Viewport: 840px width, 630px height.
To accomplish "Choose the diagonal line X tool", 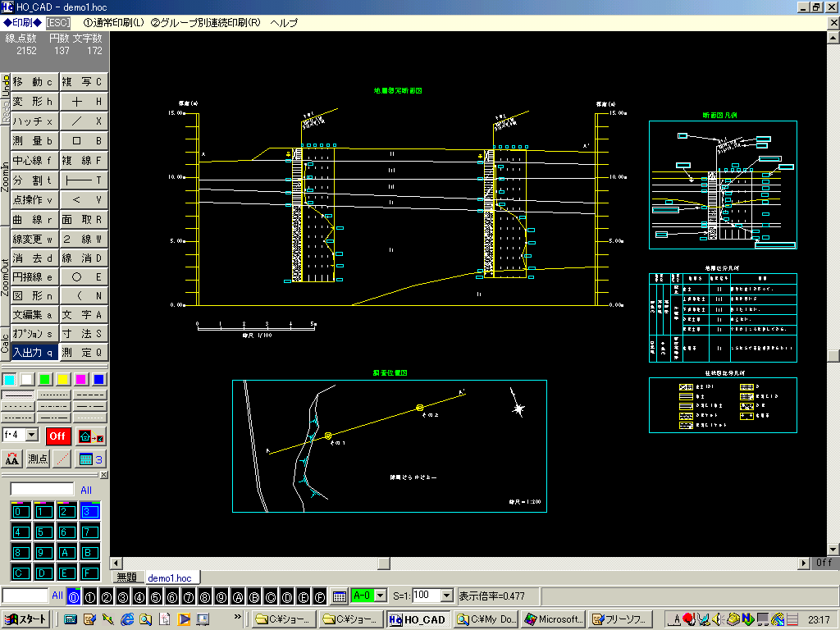I will 84,121.
